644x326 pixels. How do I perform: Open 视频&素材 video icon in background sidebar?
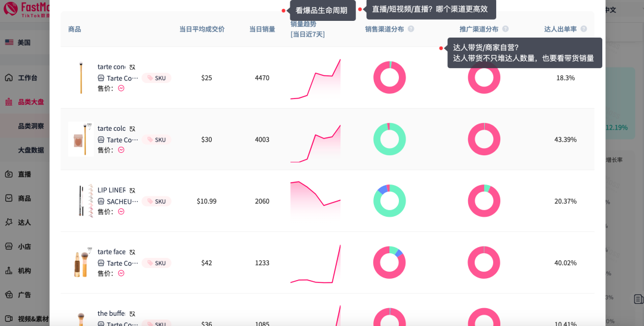[x=8, y=319]
